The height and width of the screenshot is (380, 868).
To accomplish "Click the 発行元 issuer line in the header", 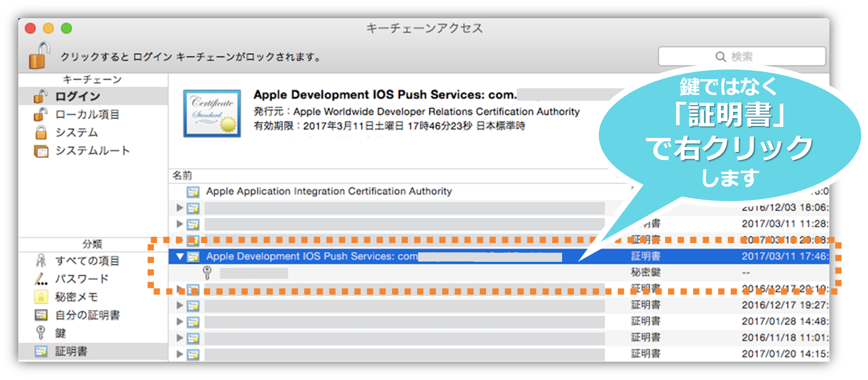I will tap(416, 111).
